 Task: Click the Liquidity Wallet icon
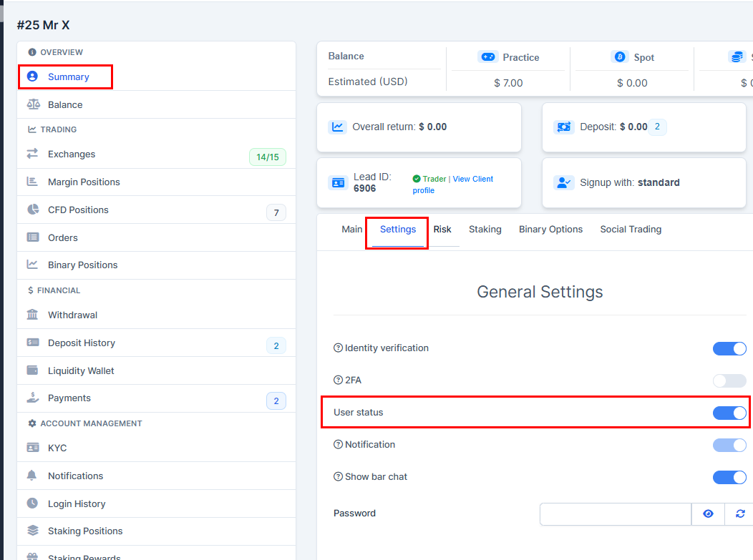pyautogui.click(x=33, y=370)
